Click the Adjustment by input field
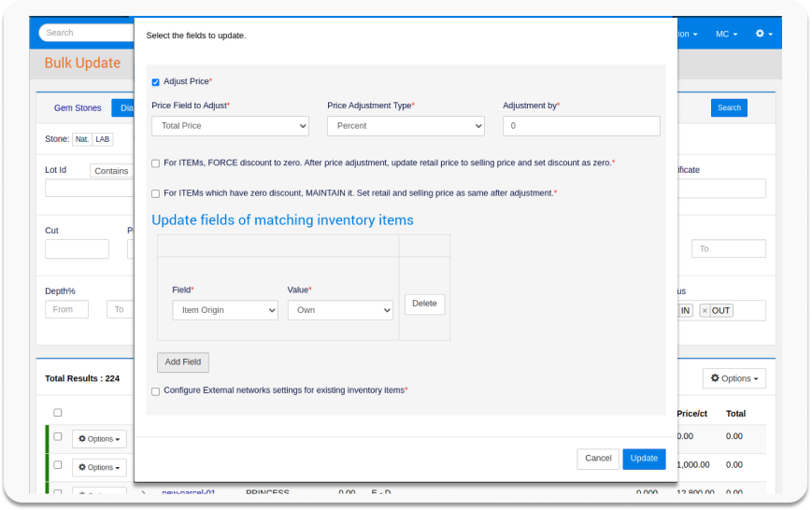 (x=581, y=126)
